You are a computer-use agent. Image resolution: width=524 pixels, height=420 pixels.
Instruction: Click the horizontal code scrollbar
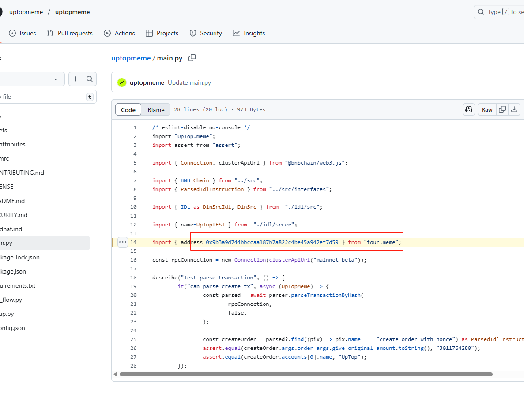coord(306,374)
